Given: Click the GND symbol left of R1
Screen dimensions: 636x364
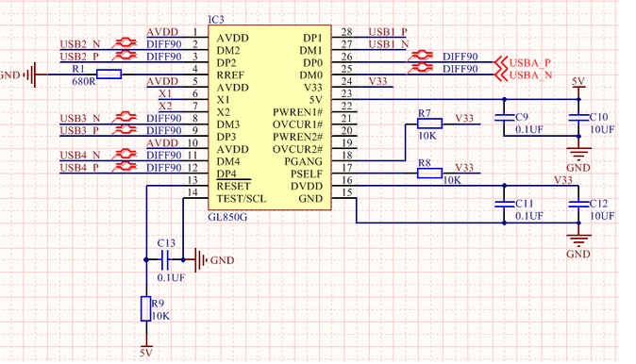Looking at the screenshot, I should tap(29, 74).
